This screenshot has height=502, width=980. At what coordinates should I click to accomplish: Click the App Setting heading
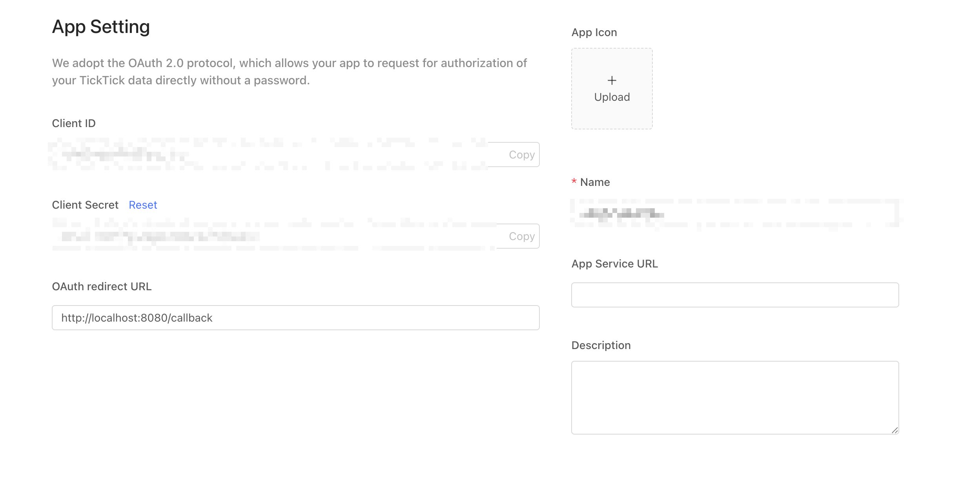point(101,27)
